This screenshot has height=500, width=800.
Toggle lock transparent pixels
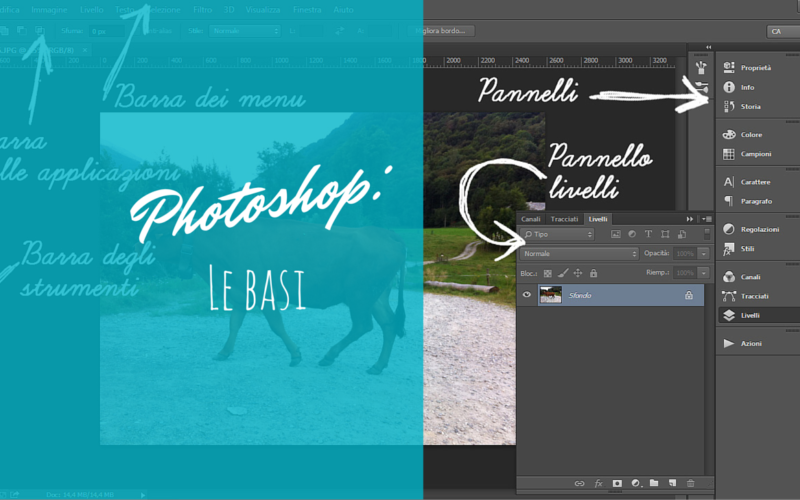[546, 272]
